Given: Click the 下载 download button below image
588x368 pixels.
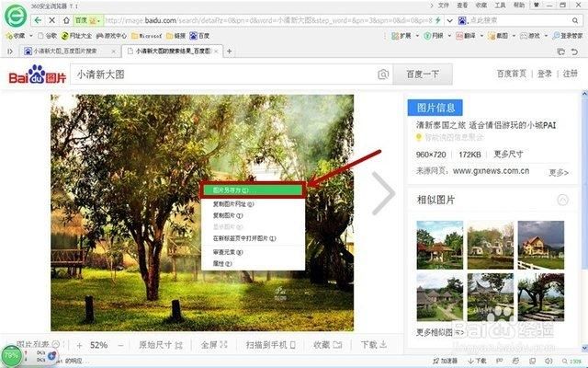Looking at the screenshot, I should [x=372, y=345].
